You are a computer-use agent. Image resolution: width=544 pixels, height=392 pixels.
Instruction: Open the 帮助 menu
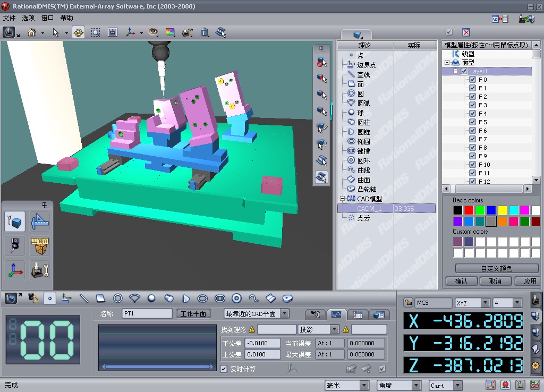(x=66, y=18)
